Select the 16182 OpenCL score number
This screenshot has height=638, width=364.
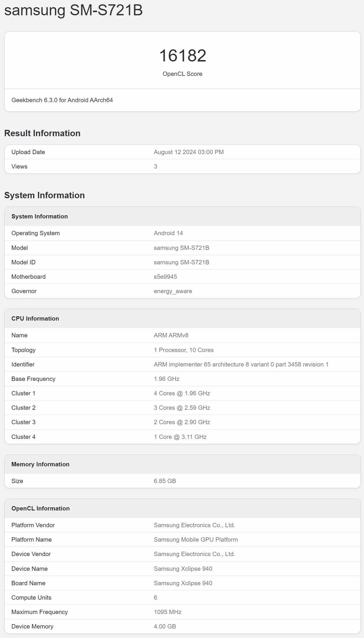coord(182,55)
